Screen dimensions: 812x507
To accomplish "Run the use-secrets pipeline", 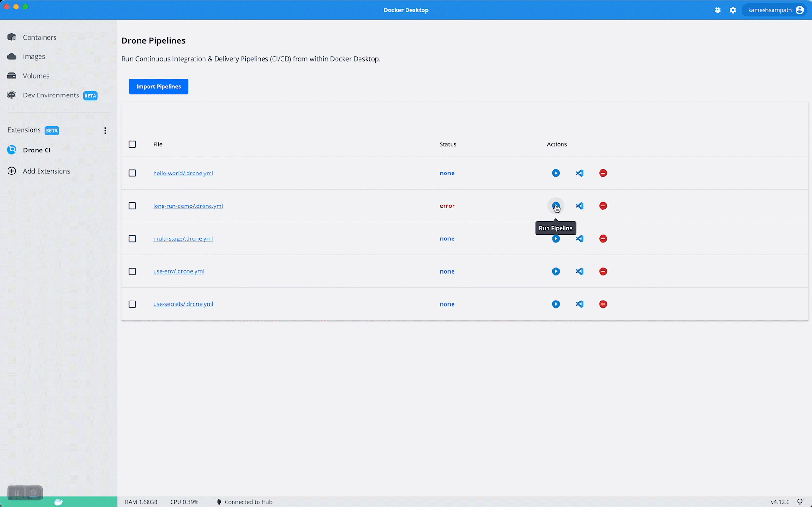I will pos(556,304).
